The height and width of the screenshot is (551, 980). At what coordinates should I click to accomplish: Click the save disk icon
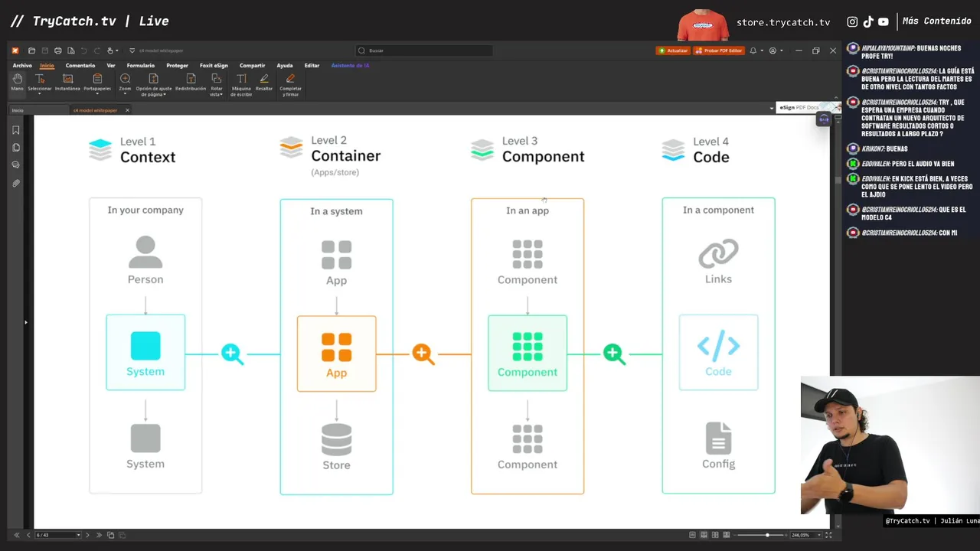coord(44,51)
